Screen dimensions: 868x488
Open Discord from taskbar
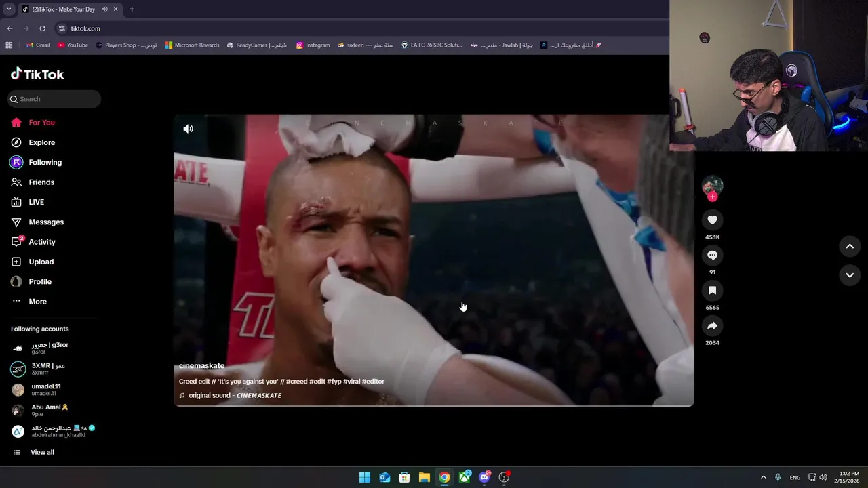point(484,477)
